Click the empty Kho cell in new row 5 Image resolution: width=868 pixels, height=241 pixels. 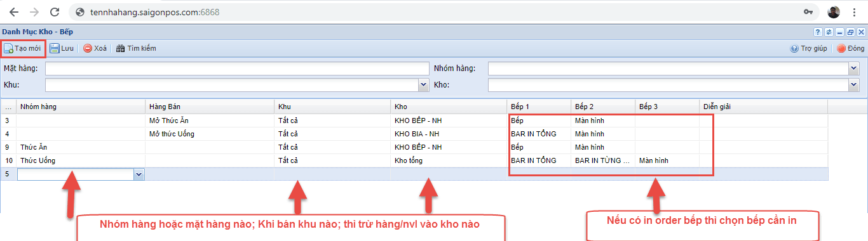(449, 174)
